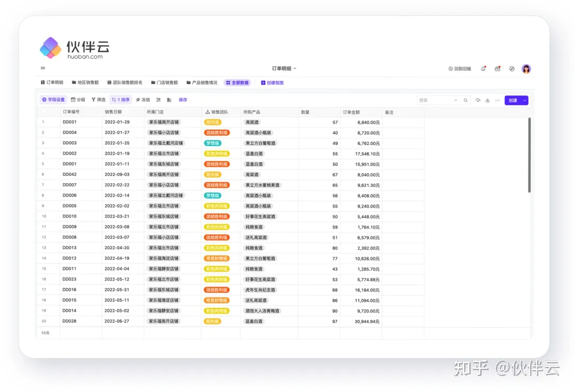Click the 保存 save link
The width and height of the screenshot is (575, 392).
click(x=183, y=100)
